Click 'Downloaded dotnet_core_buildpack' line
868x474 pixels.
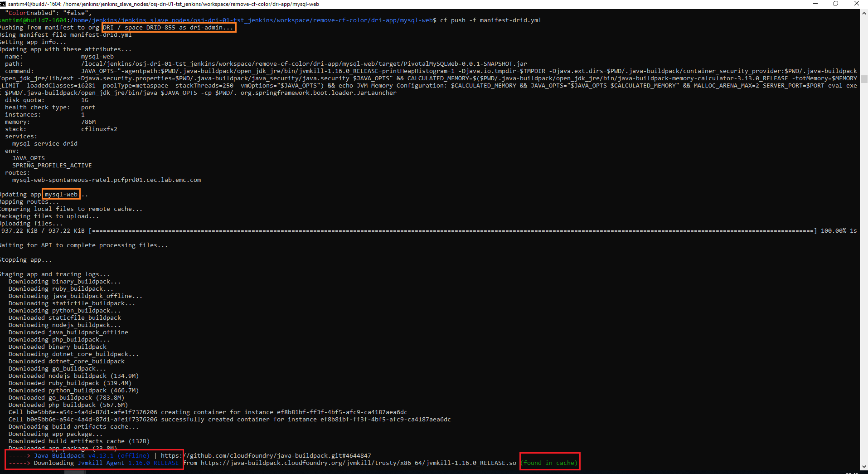67,362
